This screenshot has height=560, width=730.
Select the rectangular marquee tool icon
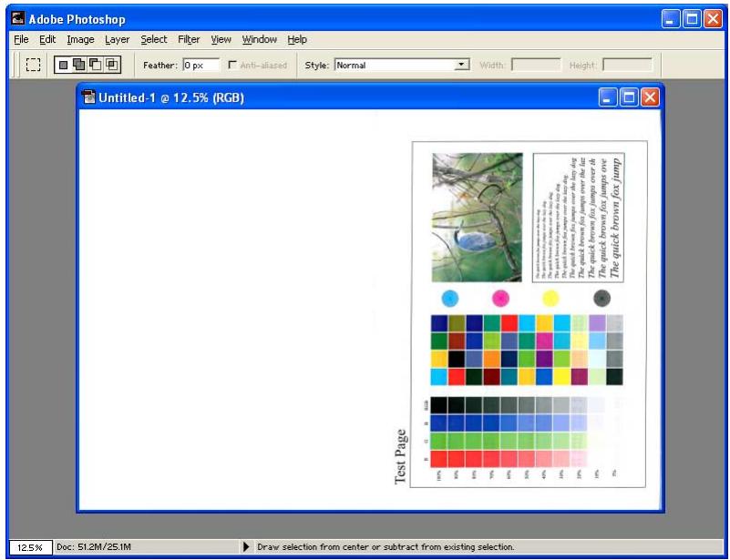point(33,65)
